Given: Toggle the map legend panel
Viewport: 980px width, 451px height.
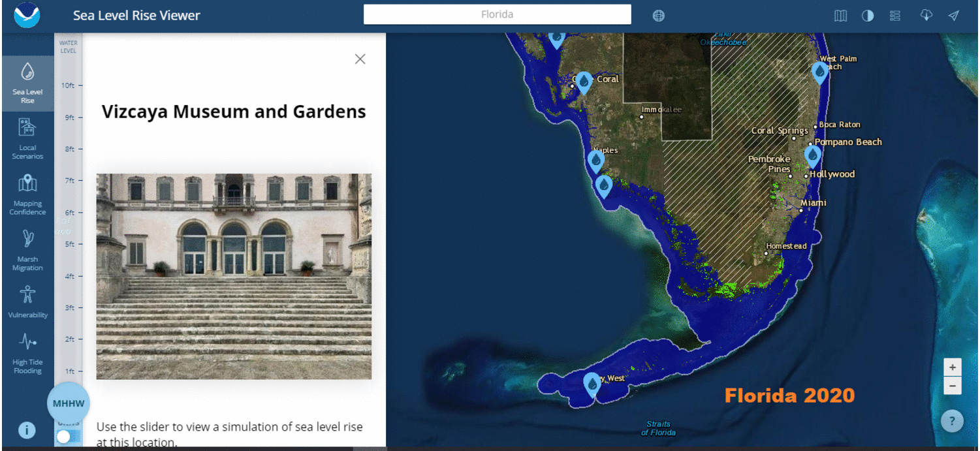Looking at the screenshot, I should click(894, 15).
